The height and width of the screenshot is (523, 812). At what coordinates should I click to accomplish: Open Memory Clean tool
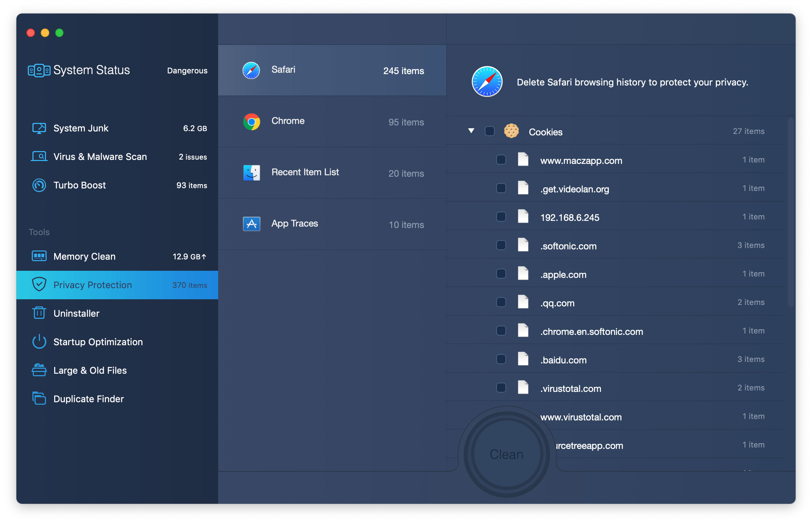click(x=117, y=257)
